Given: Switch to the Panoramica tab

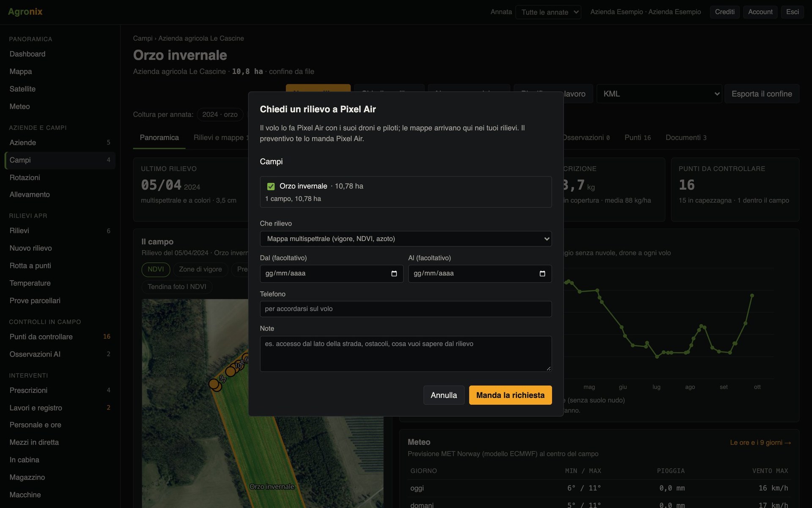Looking at the screenshot, I should (159, 138).
